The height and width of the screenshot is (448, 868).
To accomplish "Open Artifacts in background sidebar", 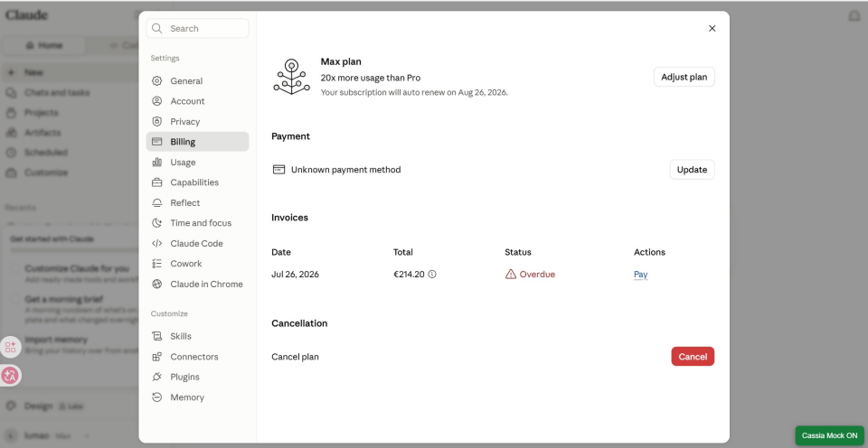I will tap(42, 133).
